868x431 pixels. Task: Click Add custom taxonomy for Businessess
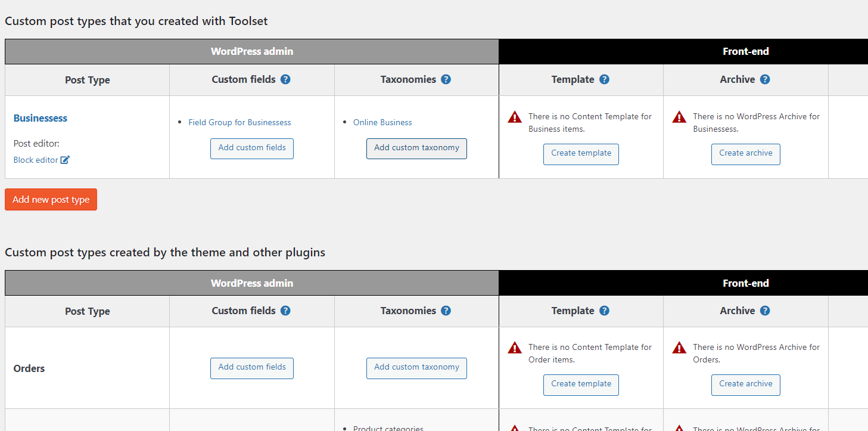tap(416, 148)
